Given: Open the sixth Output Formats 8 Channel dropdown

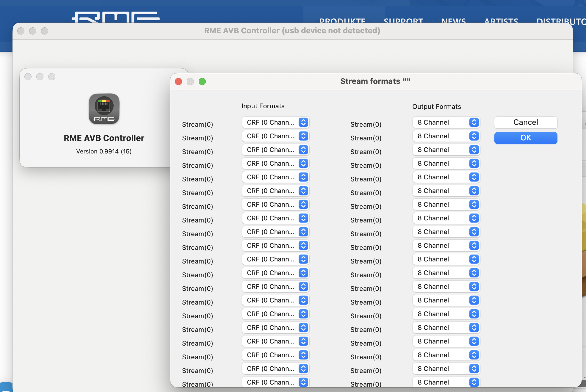Looking at the screenshot, I should (x=446, y=191).
